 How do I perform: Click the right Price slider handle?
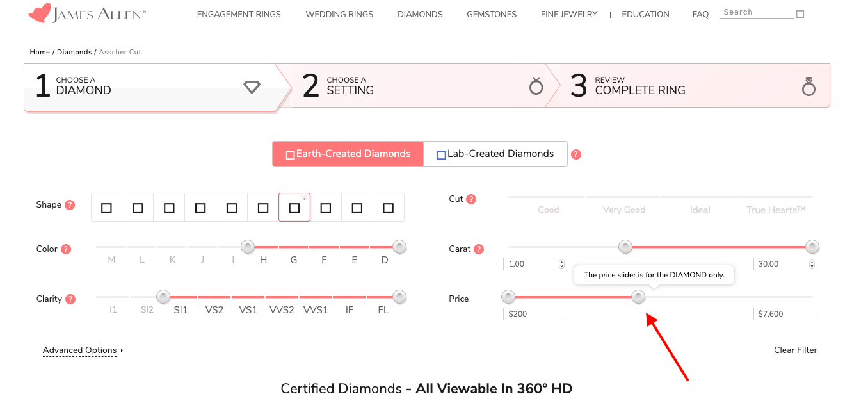(638, 297)
